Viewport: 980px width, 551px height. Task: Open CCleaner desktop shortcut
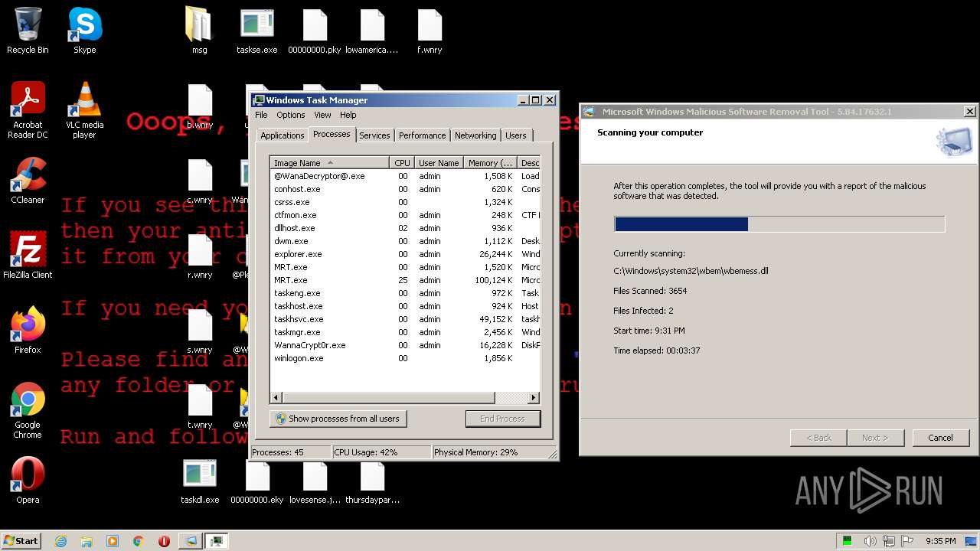click(28, 181)
